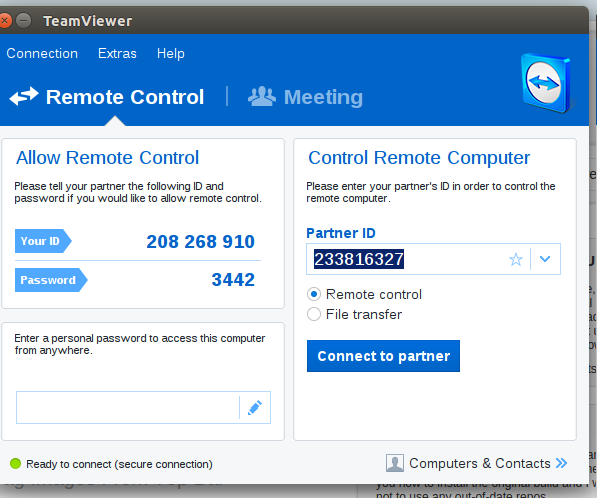Click the Partner ID label
The width and height of the screenshot is (597, 498).
tap(341, 233)
